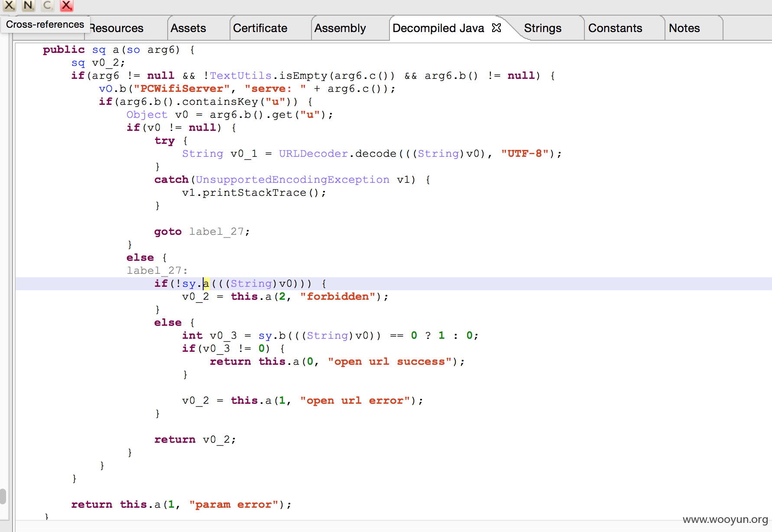Click the label_27: label definition
This screenshot has width=772, height=532.
click(157, 271)
